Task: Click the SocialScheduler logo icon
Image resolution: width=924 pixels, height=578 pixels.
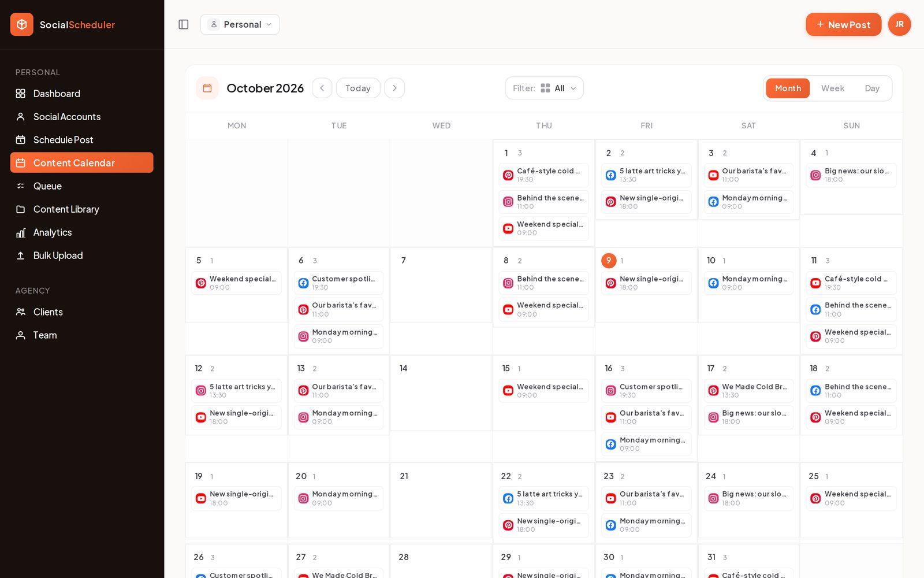Action: click(x=22, y=24)
